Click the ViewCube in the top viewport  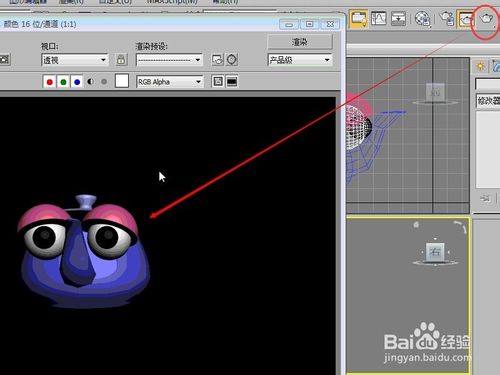pyautogui.click(x=435, y=92)
